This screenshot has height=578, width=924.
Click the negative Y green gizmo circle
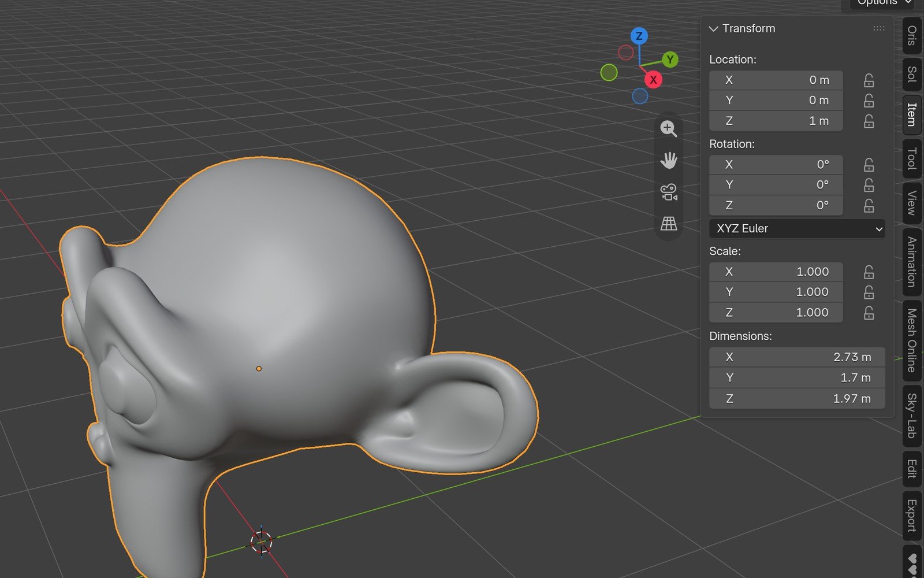[609, 73]
